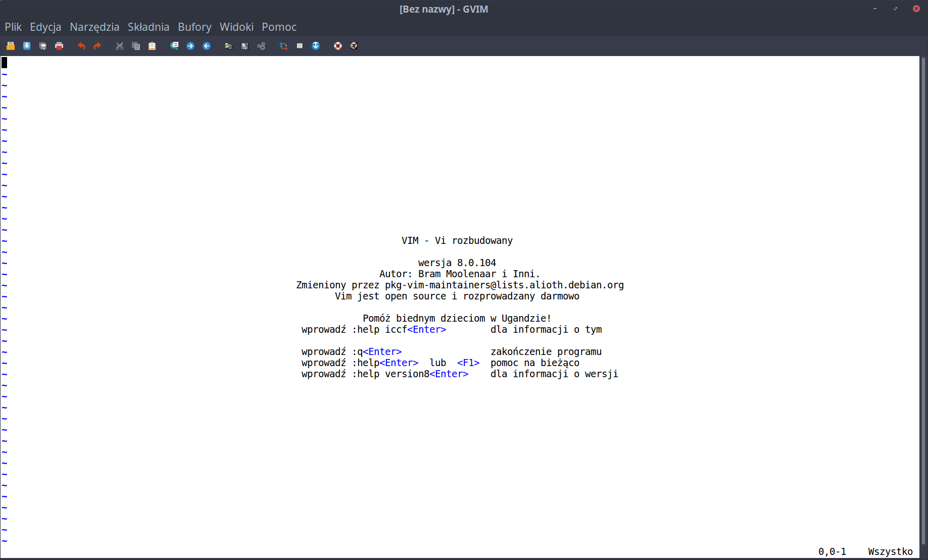The height and width of the screenshot is (560, 928).
Task: Click the Find Previous left-arrow icon
Action: (207, 46)
